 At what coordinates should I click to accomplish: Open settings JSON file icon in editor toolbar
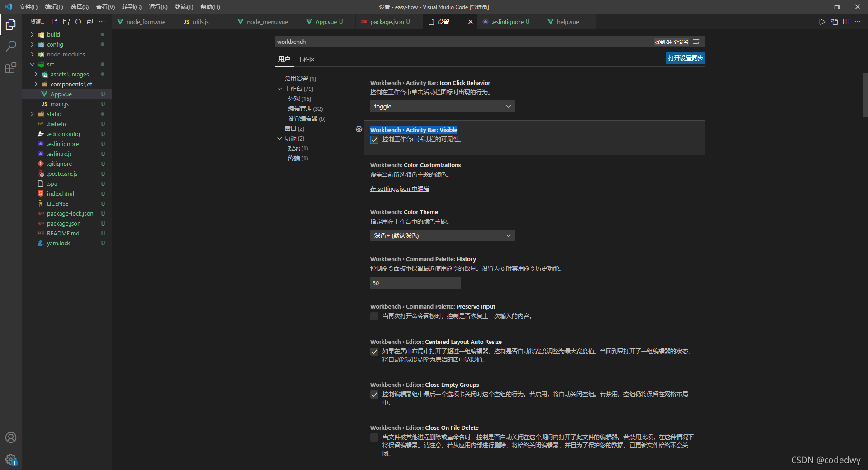click(x=835, y=22)
